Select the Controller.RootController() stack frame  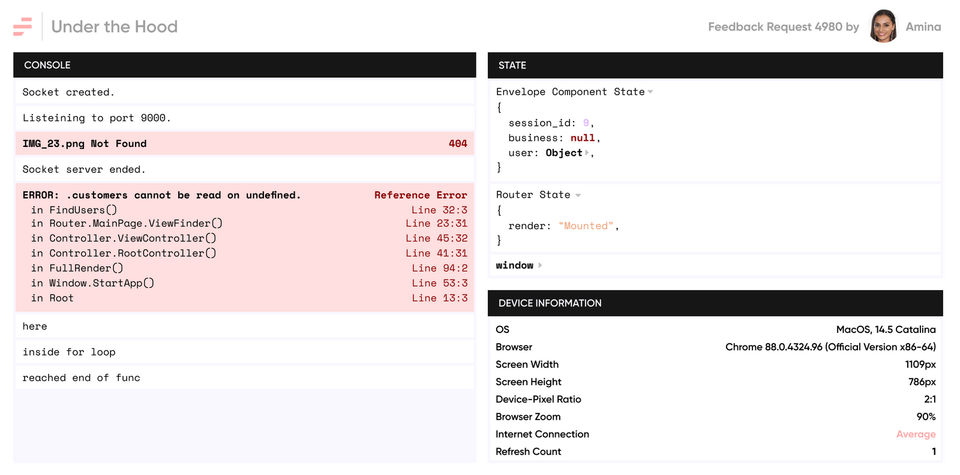coord(124,253)
